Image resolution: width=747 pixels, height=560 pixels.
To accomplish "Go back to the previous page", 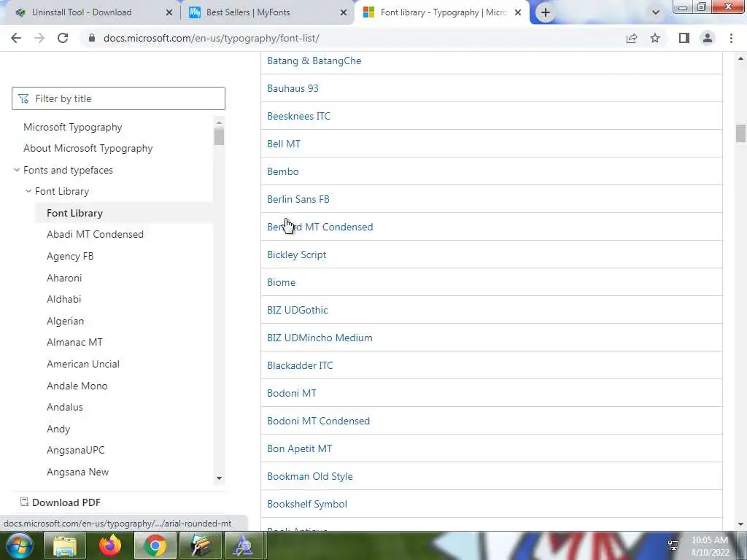I will [16, 38].
